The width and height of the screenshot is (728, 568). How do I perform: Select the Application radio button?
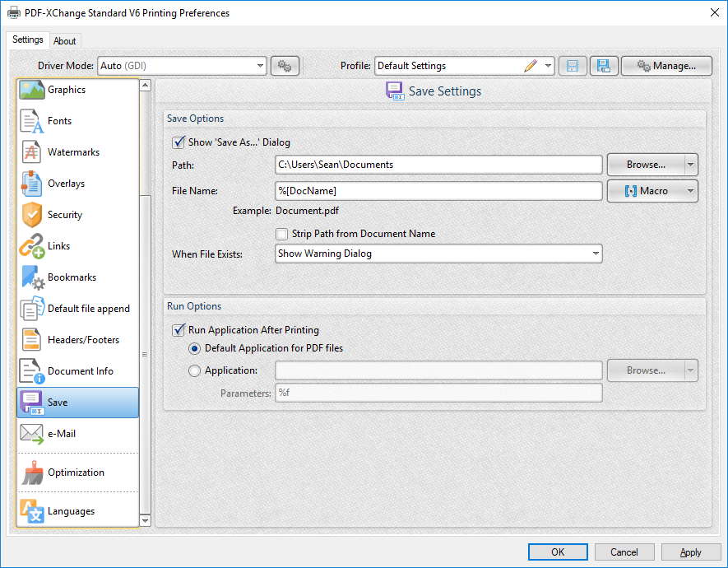coord(194,370)
